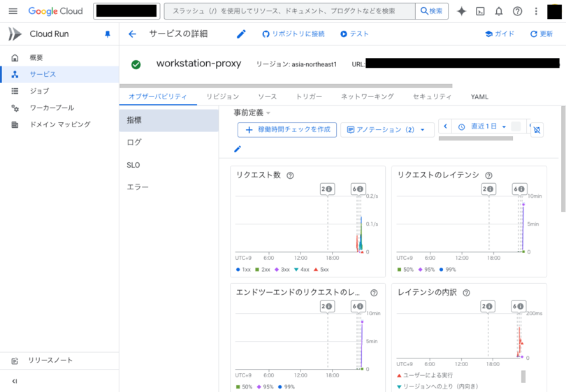Open 直近1日 time range dropdown

[x=482, y=126]
